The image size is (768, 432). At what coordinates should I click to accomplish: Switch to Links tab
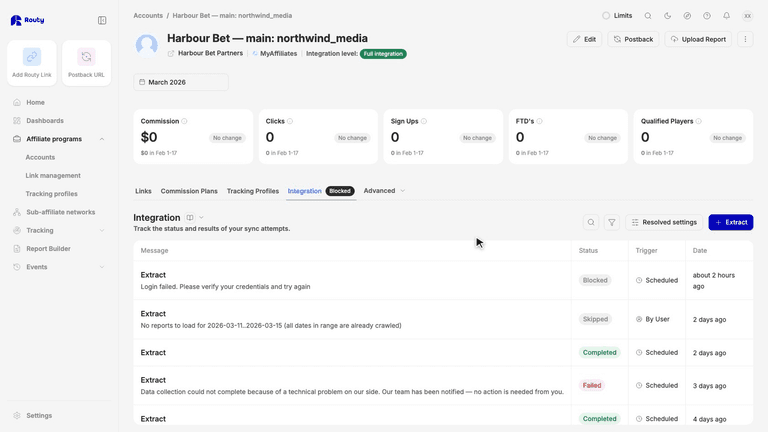tap(143, 191)
